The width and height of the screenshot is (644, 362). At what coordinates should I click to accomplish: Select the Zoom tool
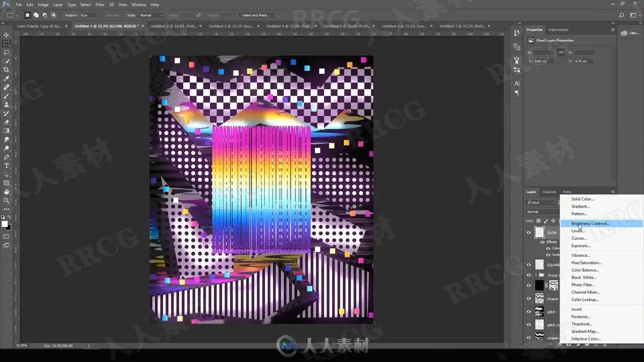click(7, 200)
